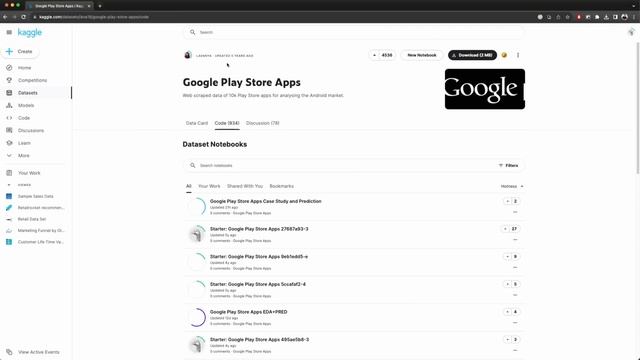Open Models in the sidebar
The image size is (640, 360).
26,105
